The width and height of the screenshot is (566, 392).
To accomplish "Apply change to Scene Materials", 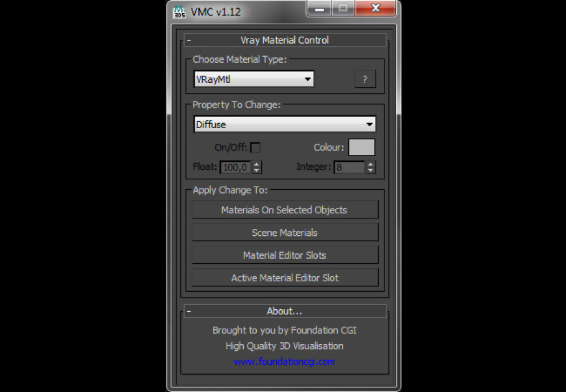I will 285,233.
